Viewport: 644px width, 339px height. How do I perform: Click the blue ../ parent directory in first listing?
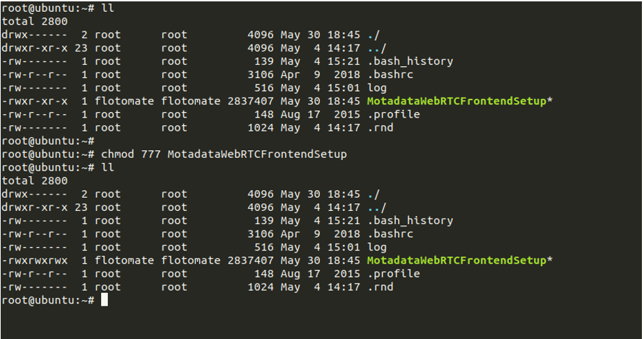[376, 48]
